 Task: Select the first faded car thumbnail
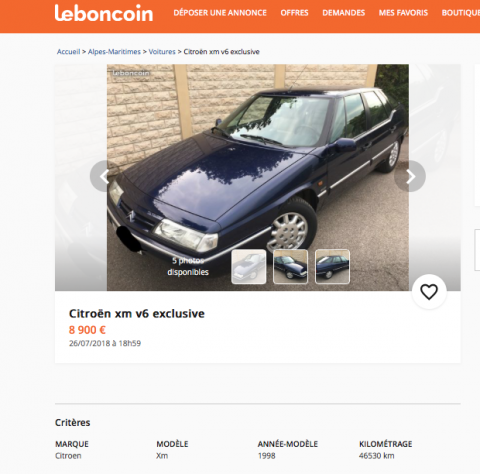tap(249, 267)
